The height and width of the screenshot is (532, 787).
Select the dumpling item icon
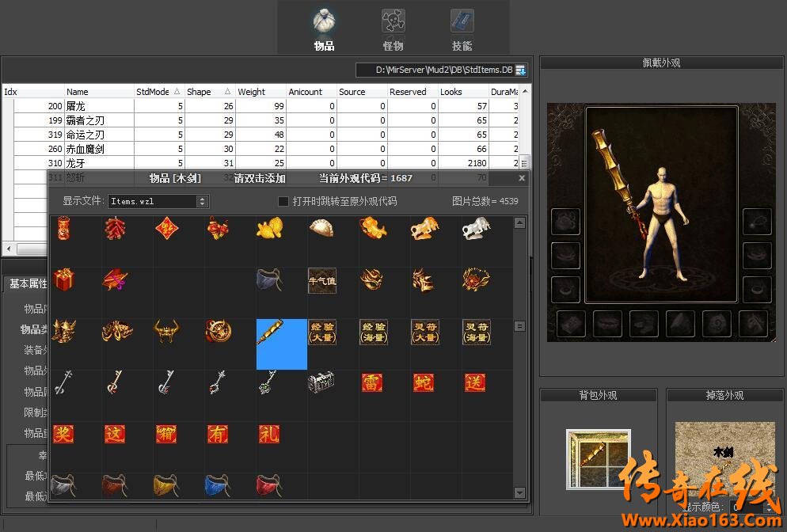coord(321,228)
